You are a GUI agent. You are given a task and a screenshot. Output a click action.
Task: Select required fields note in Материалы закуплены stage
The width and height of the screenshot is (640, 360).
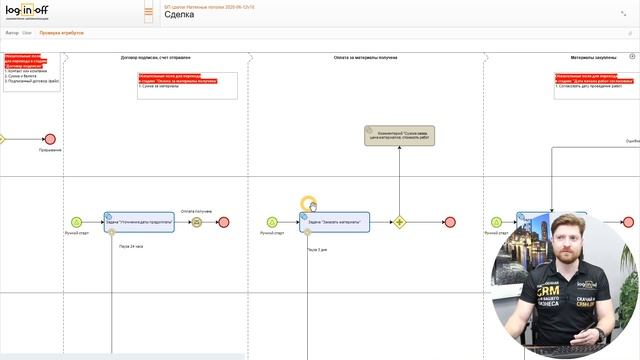(597, 86)
